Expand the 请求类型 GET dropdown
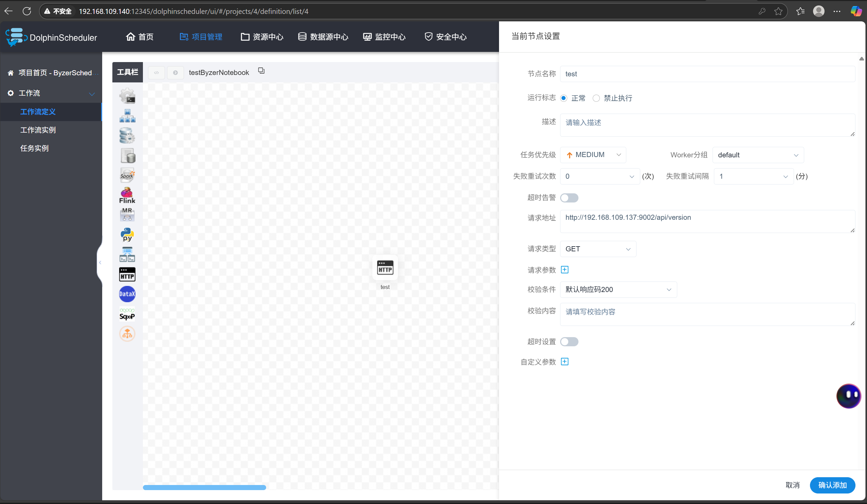Screen dimensions: 867x504 click(x=598, y=249)
